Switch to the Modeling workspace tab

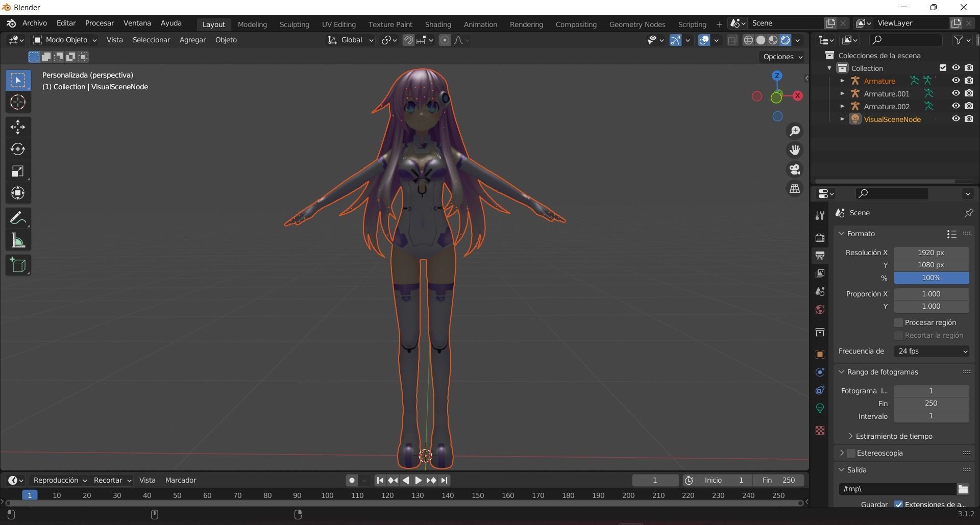coord(252,24)
